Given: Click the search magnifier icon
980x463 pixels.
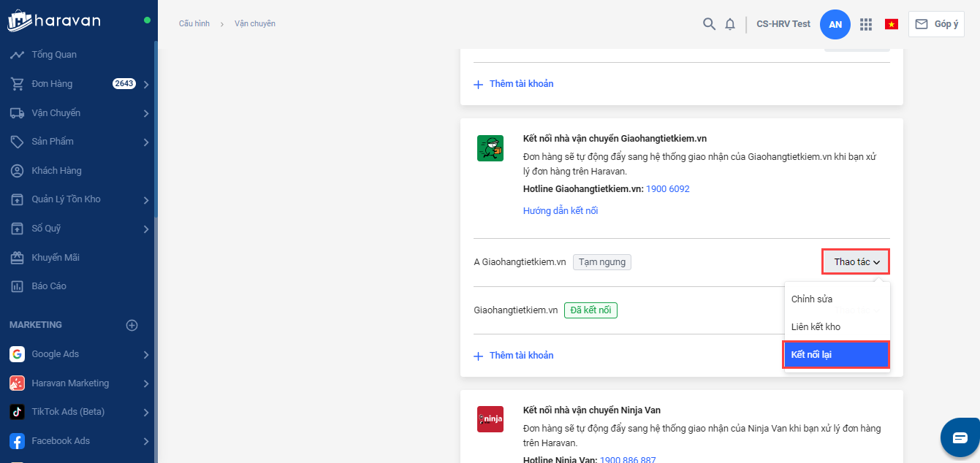Looking at the screenshot, I should tap(708, 24).
